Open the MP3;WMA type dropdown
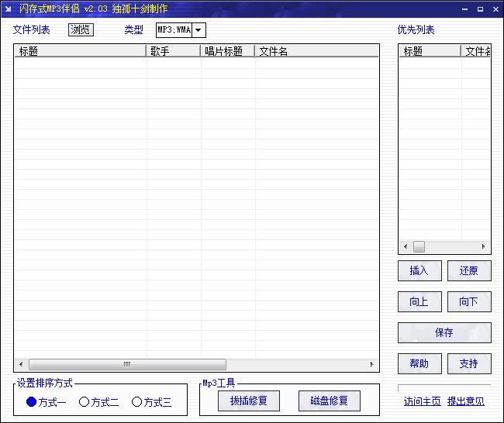 [x=198, y=30]
